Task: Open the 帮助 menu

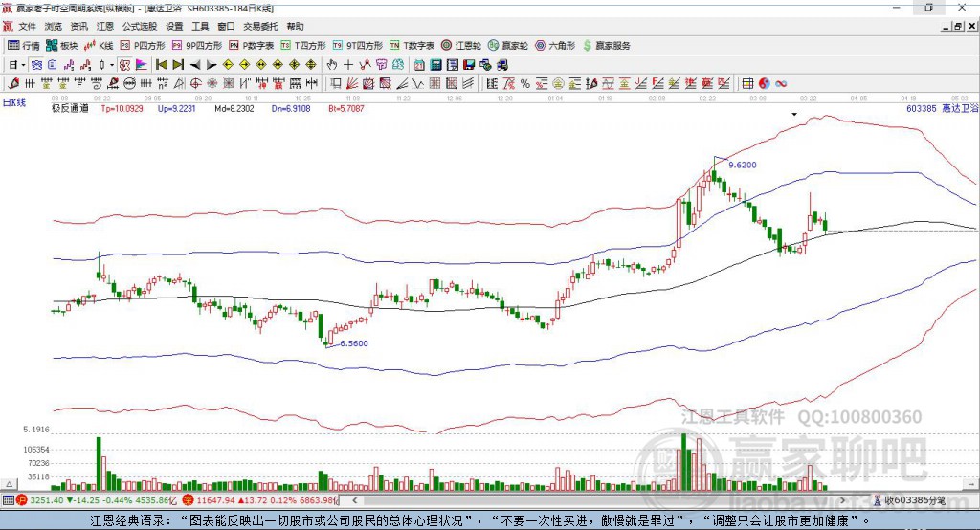Action: tap(295, 26)
